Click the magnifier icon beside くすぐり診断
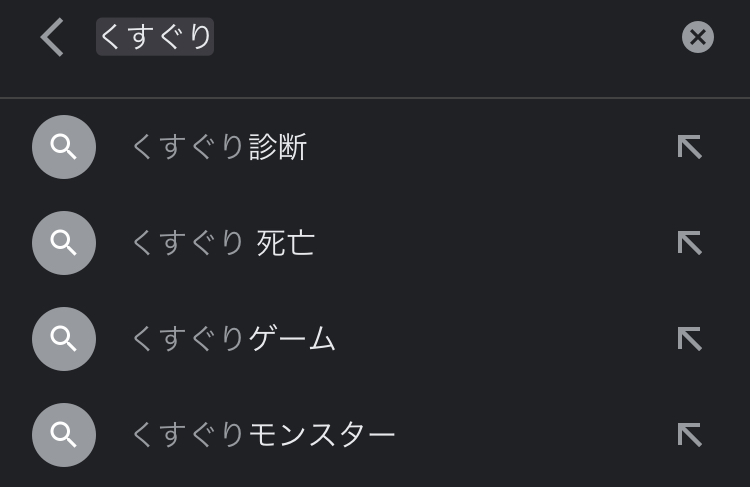This screenshot has height=487, width=750. point(64,147)
